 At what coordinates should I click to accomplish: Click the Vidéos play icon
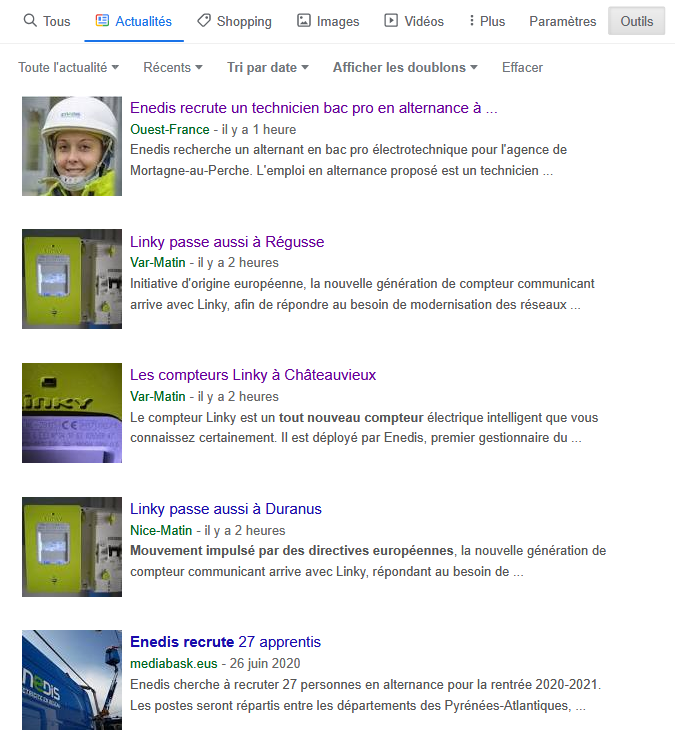(391, 21)
